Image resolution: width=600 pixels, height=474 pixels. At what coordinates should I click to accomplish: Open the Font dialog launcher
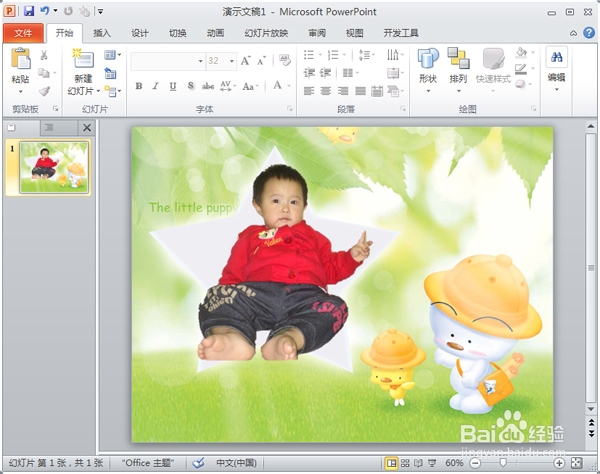(290, 109)
